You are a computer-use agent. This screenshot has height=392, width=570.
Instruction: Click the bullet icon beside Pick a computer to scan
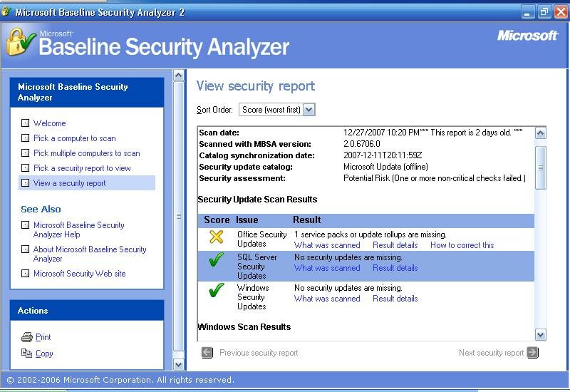pos(25,138)
